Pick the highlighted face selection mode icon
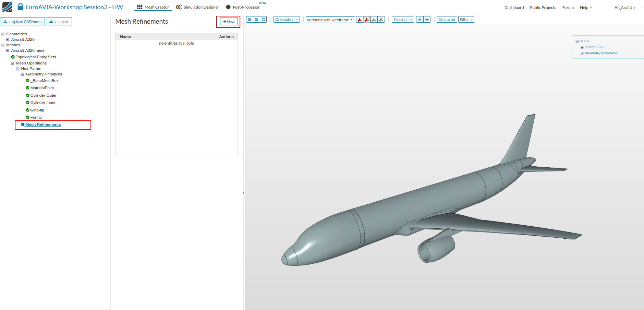Image resolution: width=644 pixels, height=310 pixels. point(367,20)
